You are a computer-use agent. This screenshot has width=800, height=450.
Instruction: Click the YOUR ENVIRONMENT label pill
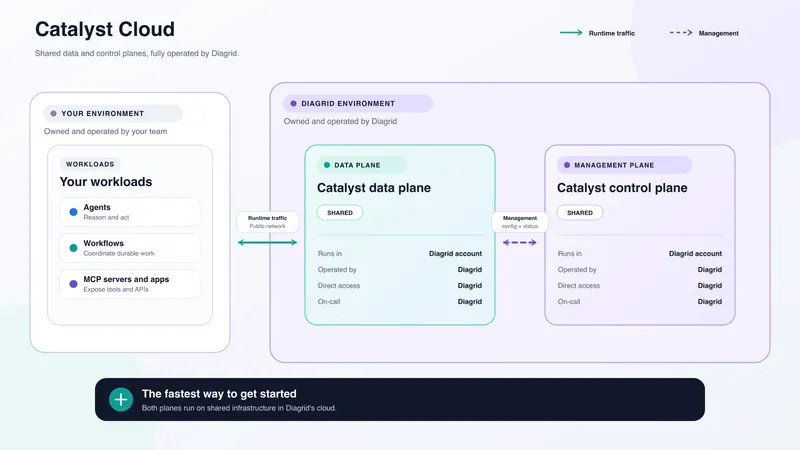click(x=113, y=113)
